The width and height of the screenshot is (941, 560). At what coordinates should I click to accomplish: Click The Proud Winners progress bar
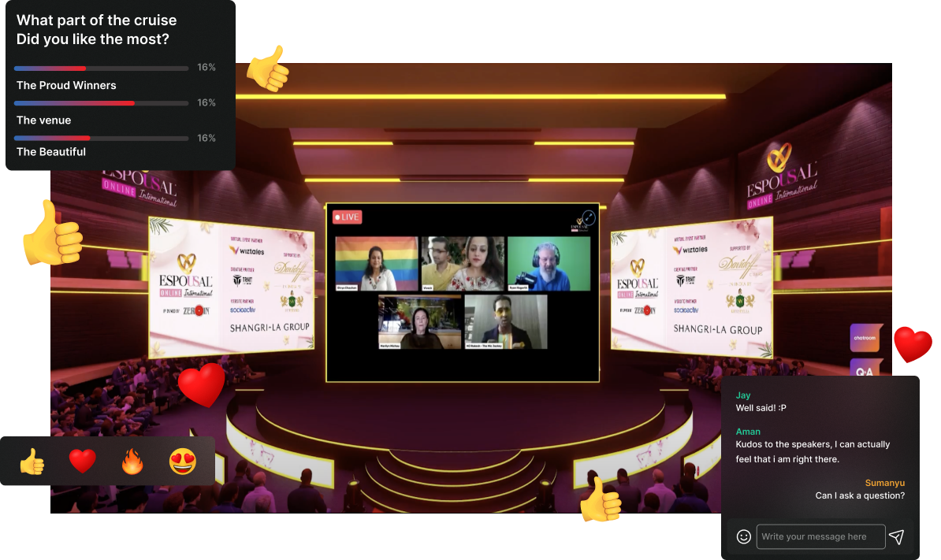coord(102,69)
